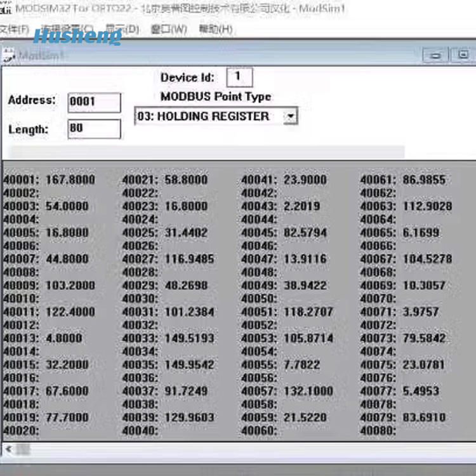Select register 40023 value 16.8000
This screenshot has width=476, height=476.
[186, 206]
